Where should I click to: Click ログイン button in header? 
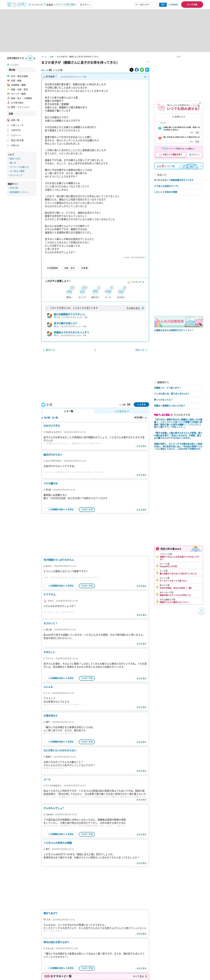tap(85, 5)
